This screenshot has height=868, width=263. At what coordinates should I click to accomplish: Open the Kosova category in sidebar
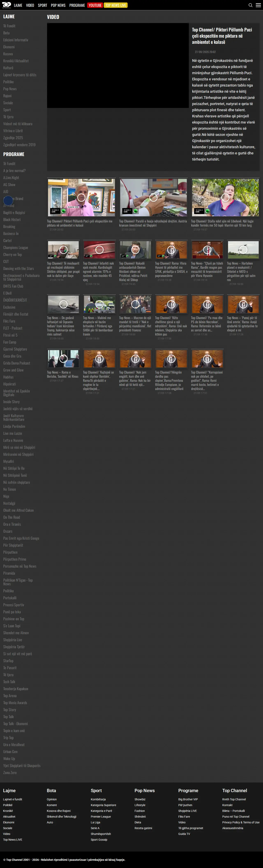(8, 54)
